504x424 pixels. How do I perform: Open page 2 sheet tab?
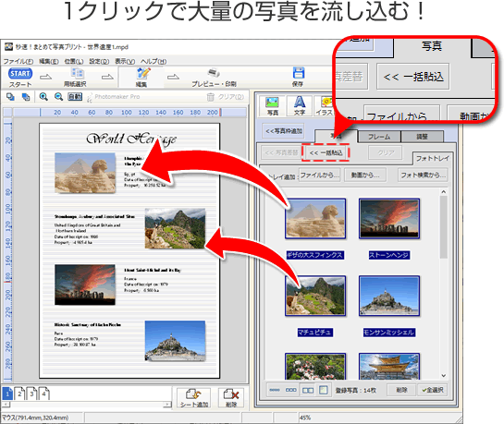[x=19, y=394]
